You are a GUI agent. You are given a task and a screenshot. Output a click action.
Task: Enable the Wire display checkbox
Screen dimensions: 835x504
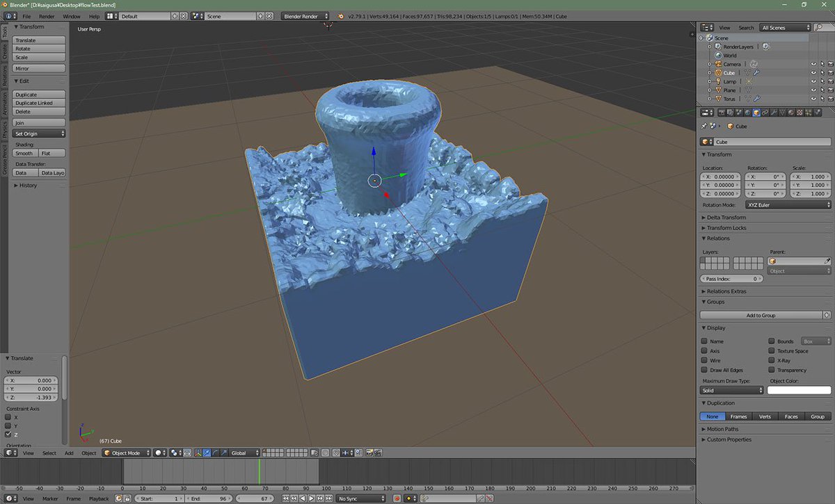click(x=704, y=361)
